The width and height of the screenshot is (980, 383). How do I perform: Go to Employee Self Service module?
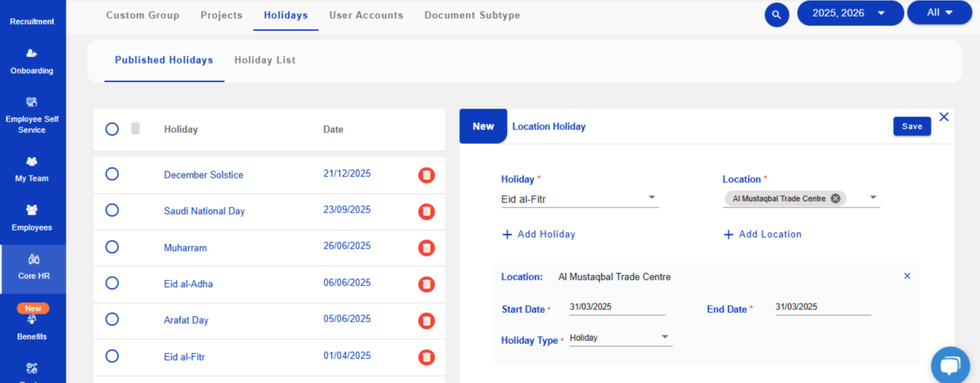pos(32,116)
